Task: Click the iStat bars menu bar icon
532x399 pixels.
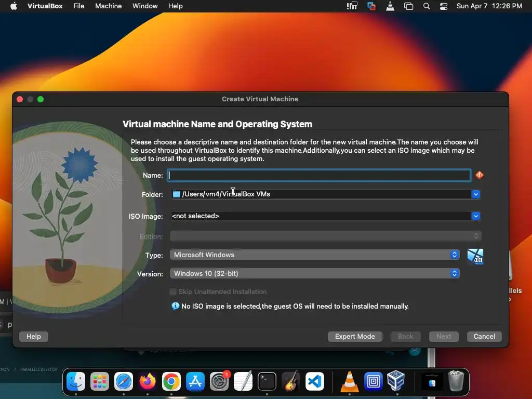Action: [x=352, y=6]
